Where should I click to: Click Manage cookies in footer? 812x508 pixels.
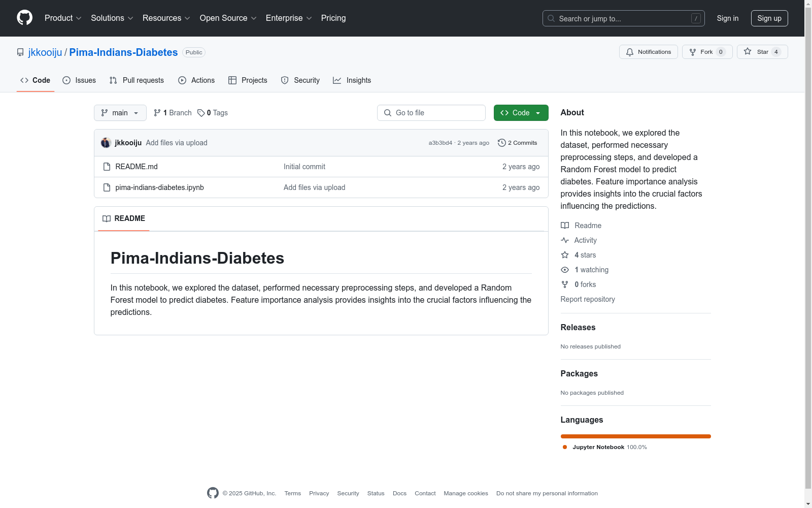[x=466, y=493]
